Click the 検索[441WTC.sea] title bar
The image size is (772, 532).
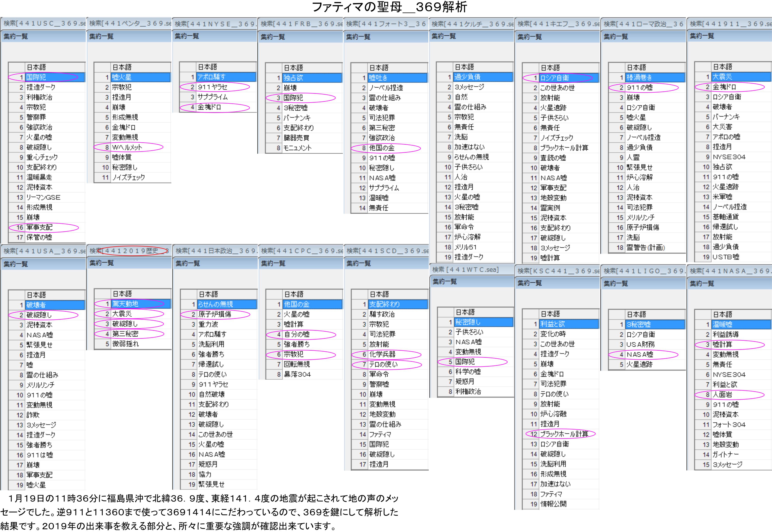pyautogui.click(x=465, y=270)
